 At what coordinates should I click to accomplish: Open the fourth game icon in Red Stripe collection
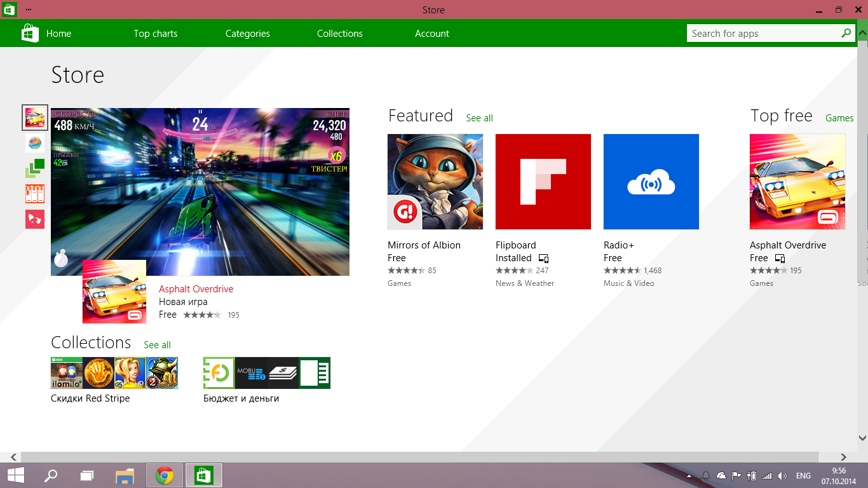point(162,373)
